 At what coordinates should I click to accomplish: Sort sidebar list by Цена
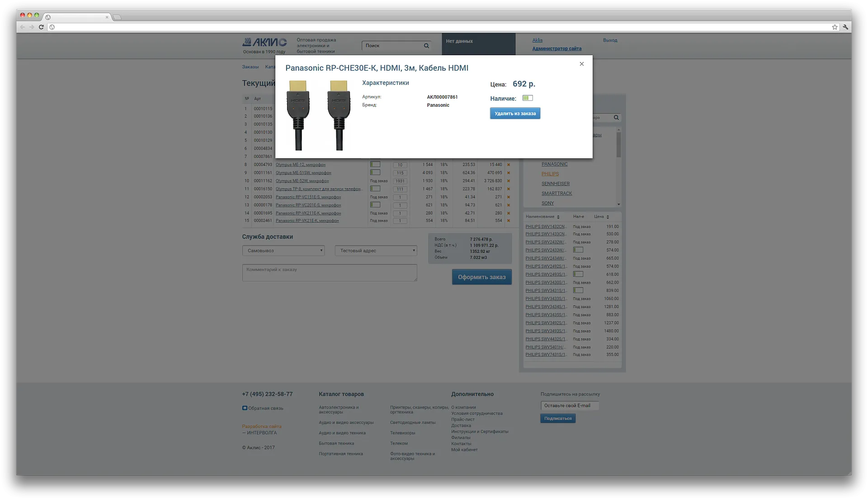pyautogui.click(x=602, y=217)
